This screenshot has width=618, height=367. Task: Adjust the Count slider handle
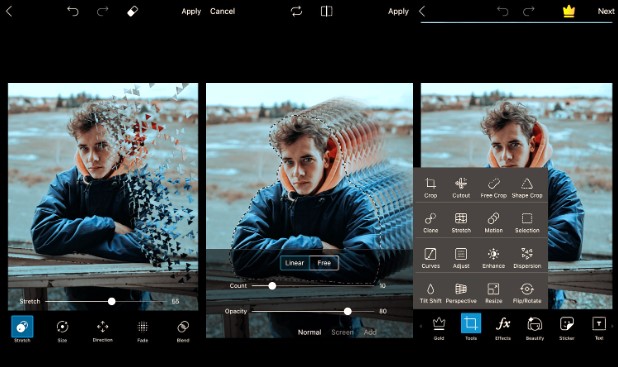pyautogui.click(x=272, y=286)
